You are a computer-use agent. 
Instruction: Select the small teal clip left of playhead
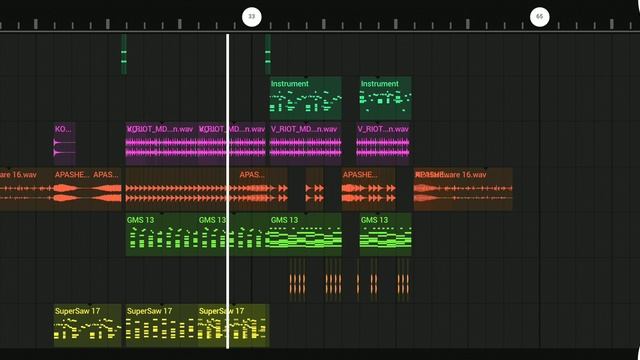[x=124, y=54]
